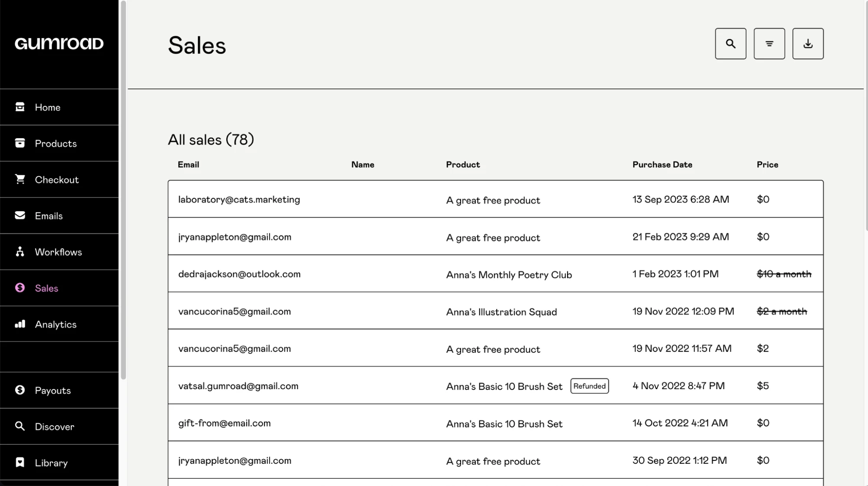Viewport: 868px width, 486px height.
Task: Export sales using the download icon
Action: 808,43
